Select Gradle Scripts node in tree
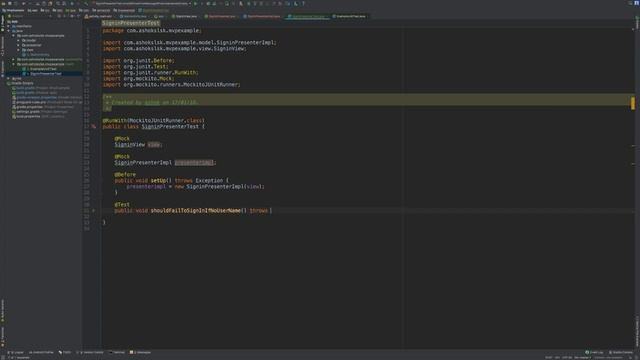 (x=20, y=83)
